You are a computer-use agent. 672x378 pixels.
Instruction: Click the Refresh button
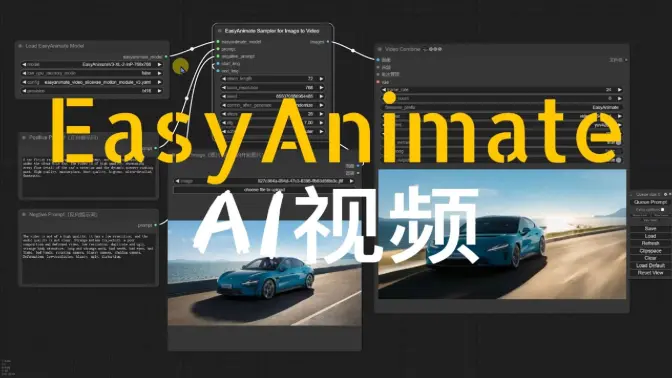650,243
